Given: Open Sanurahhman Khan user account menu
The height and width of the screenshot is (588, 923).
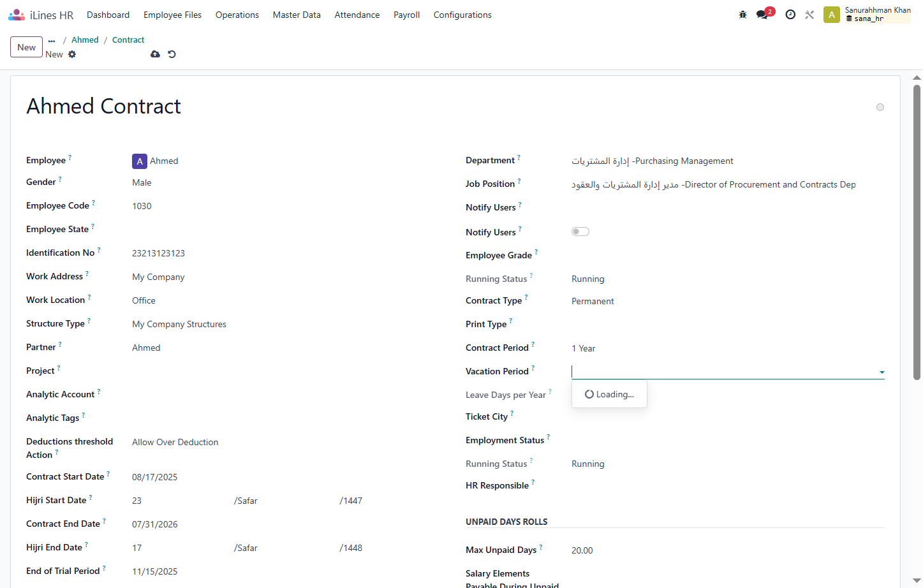Looking at the screenshot, I should (x=867, y=15).
